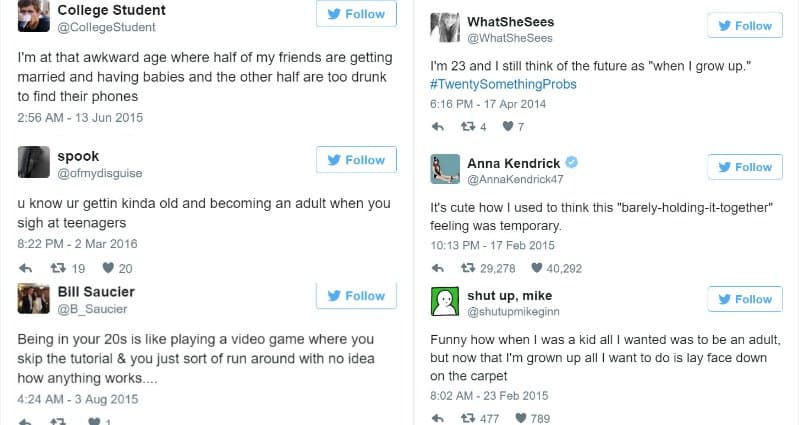Click reply arrow on spook's tweet
Image resolution: width=799 pixels, height=425 pixels.
coord(28,268)
